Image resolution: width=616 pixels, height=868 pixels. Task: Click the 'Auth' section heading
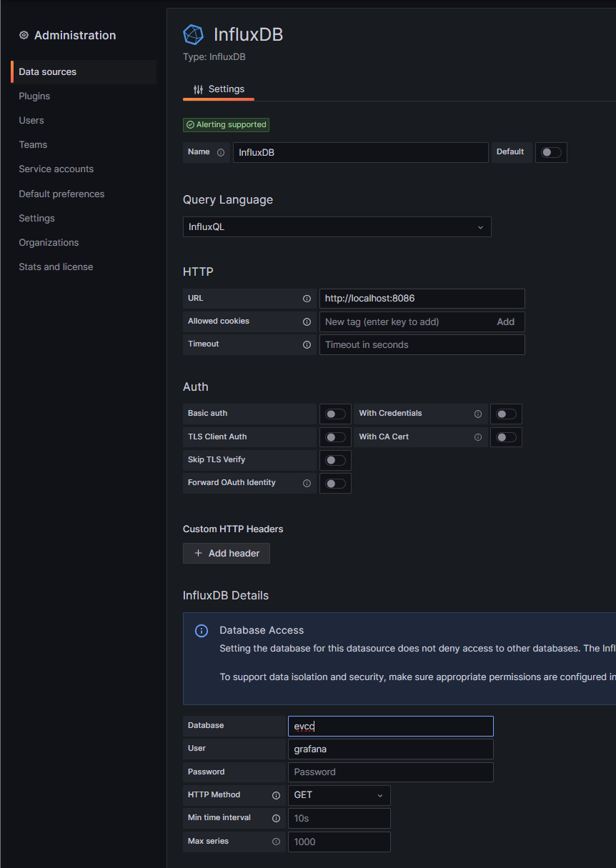click(196, 386)
